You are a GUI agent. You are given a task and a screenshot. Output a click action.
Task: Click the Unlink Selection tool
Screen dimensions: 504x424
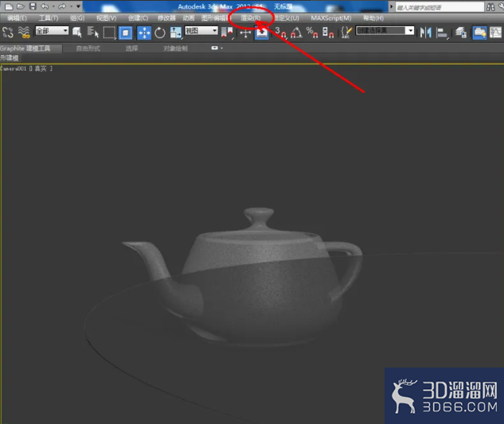click(x=8, y=32)
